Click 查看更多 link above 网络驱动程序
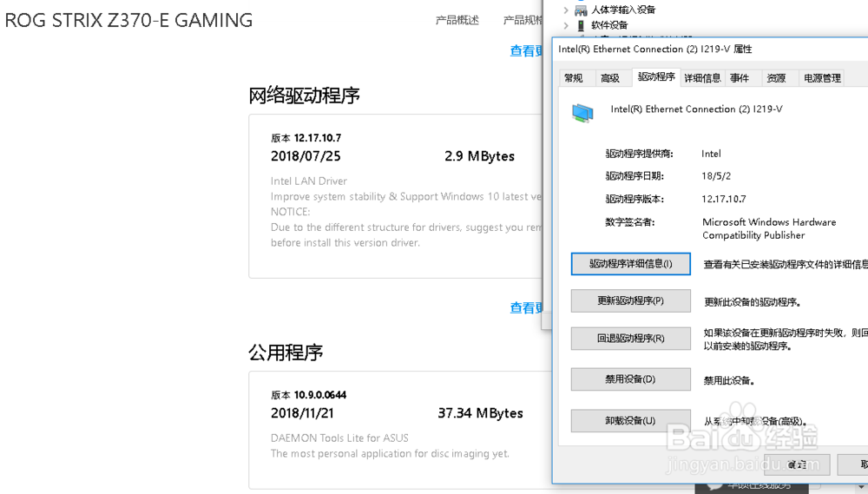 (x=526, y=51)
